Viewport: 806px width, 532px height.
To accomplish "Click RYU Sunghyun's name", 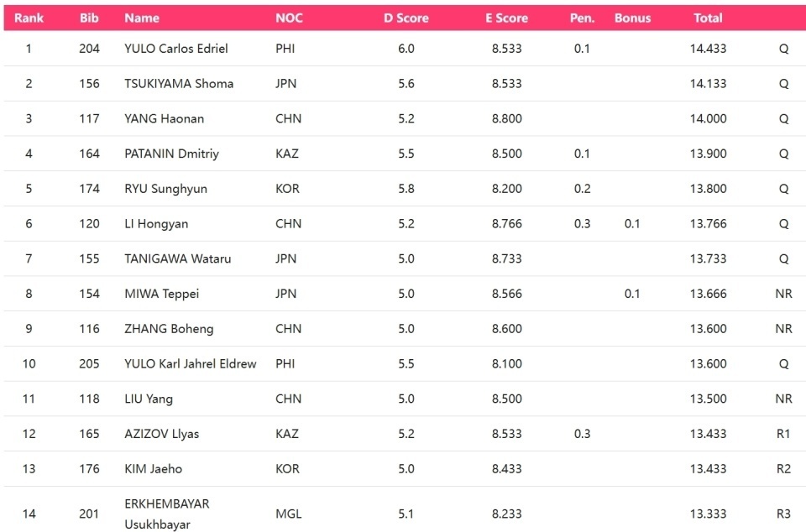I will pos(165,189).
